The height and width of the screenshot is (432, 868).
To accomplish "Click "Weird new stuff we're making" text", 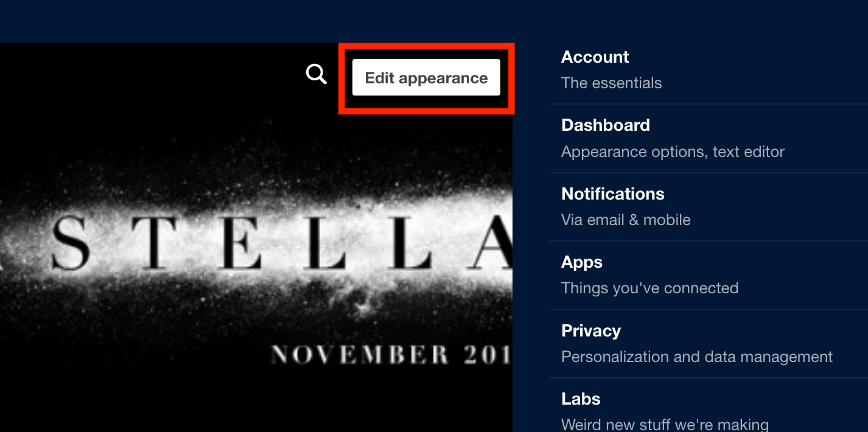I will (x=665, y=424).
